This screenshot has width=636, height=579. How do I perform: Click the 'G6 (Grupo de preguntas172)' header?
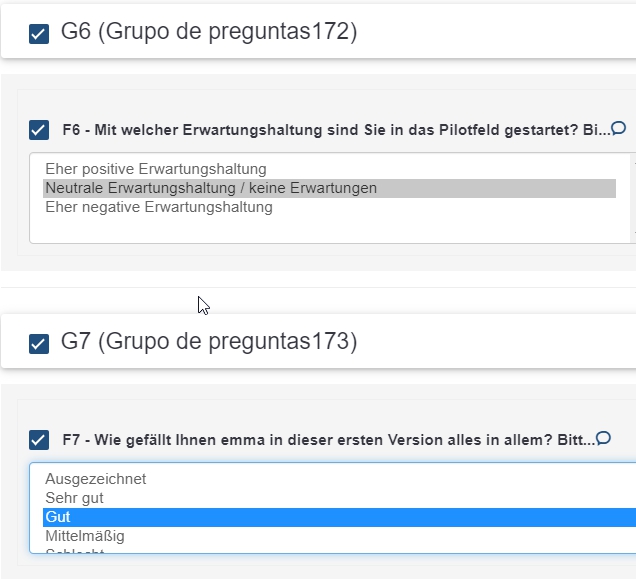tap(208, 32)
